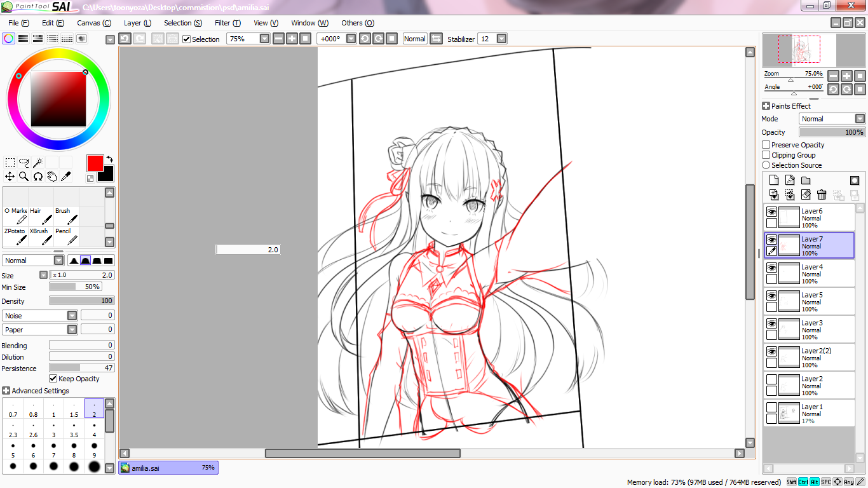Select the Hand pan tool
Screen dimensions: 868x488
(x=52, y=176)
